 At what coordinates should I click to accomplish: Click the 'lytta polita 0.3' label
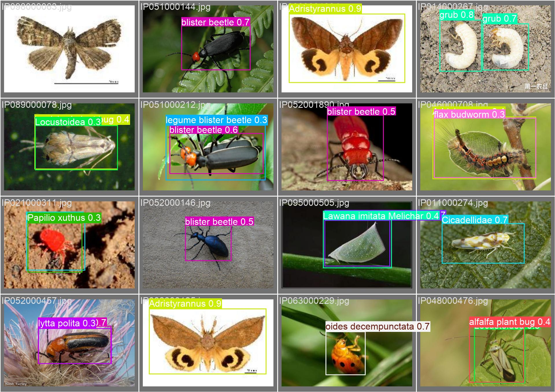[x=67, y=323]
